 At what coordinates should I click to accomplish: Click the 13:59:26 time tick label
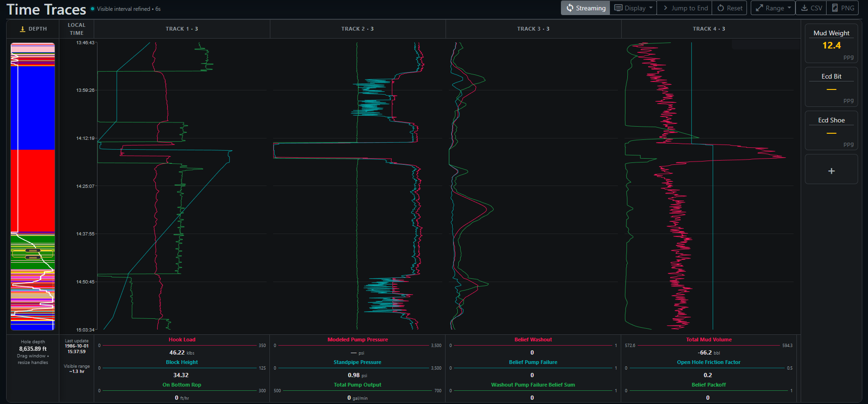pyautogui.click(x=85, y=90)
